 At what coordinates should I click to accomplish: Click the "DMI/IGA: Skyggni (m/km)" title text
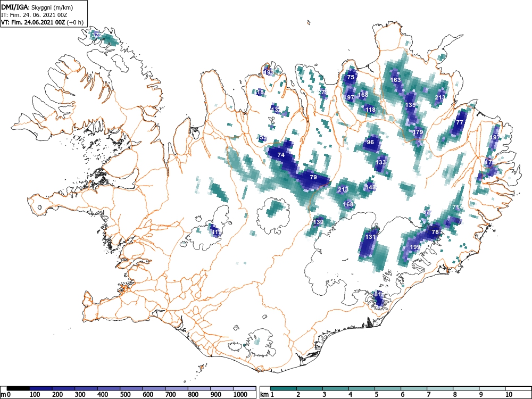coord(37,7)
